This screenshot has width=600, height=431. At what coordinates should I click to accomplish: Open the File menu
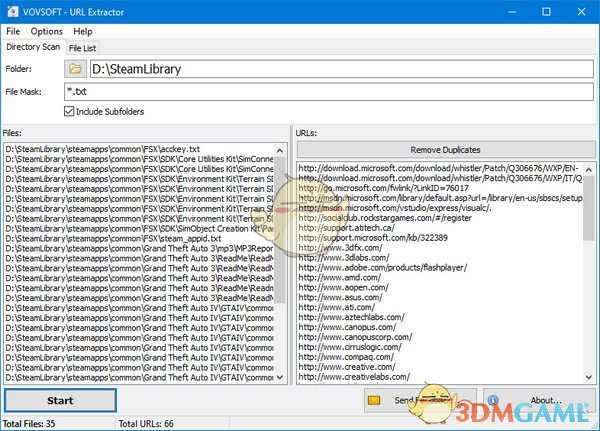[x=13, y=31]
